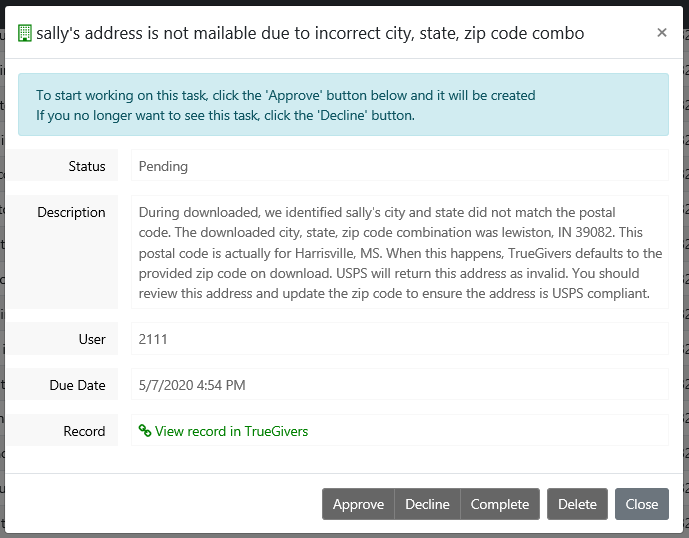Click the Description label
Image resolution: width=689 pixels, height=538 pixels.
(71, 212)
